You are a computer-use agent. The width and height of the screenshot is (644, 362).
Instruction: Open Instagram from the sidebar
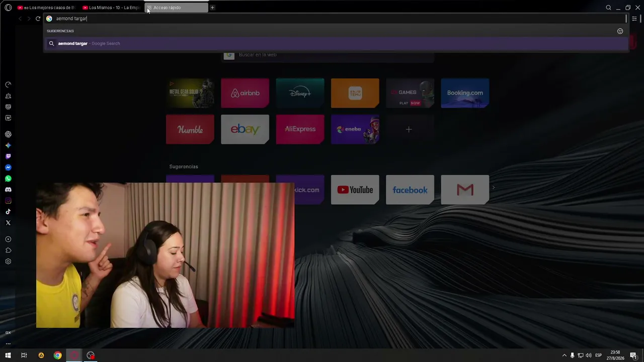(x=8, y=201)
